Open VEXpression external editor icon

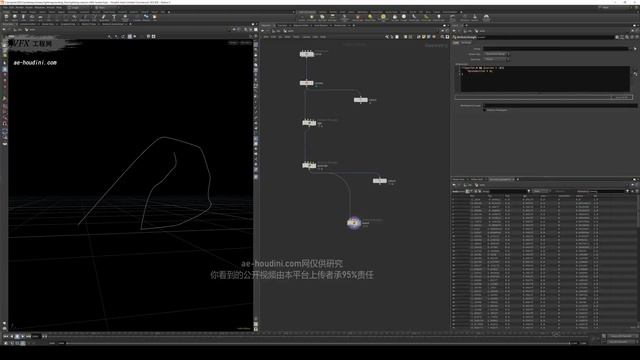[x=635, y=74]
